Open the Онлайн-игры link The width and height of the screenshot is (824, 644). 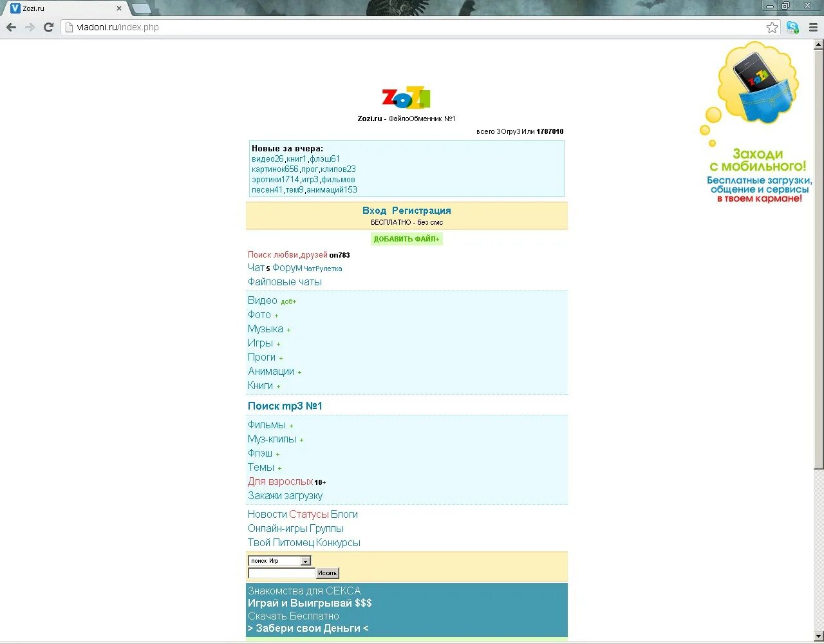[x=277, y=528]
